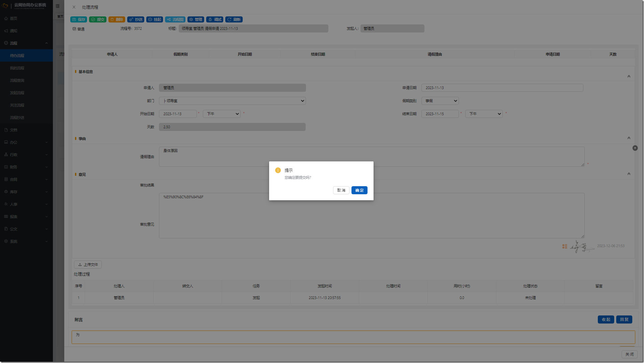Open the start date 下午 period dropdown
The image size is (644, 363).
pyautogui.click(x=222, y=114)
